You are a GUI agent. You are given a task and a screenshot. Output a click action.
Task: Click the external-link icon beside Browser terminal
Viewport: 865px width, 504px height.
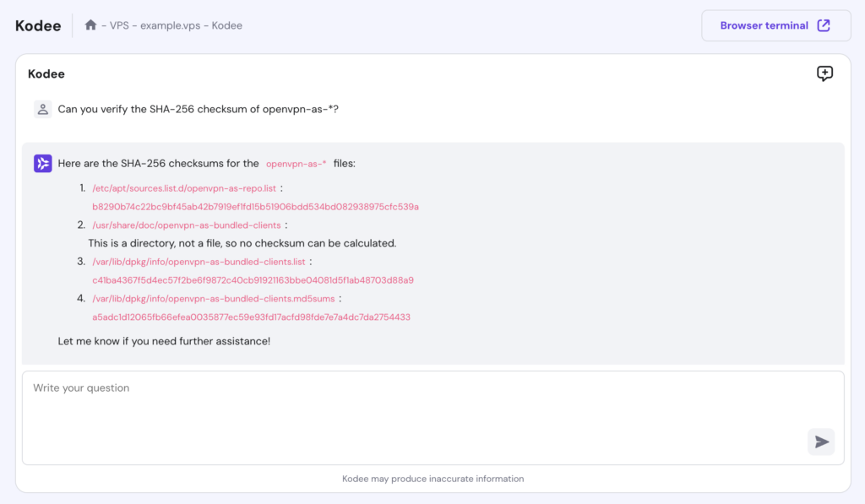[823, 25]
